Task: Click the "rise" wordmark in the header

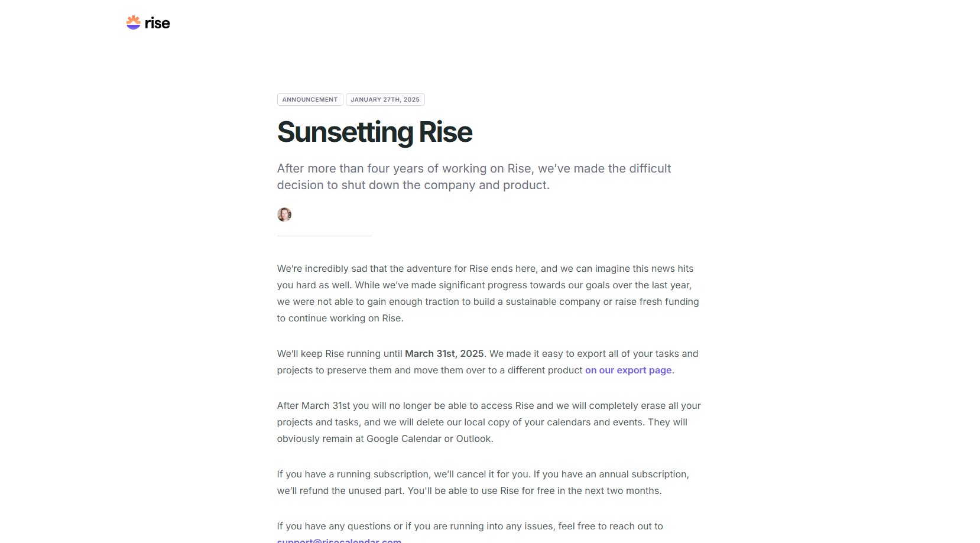Action: click(157, 23)
